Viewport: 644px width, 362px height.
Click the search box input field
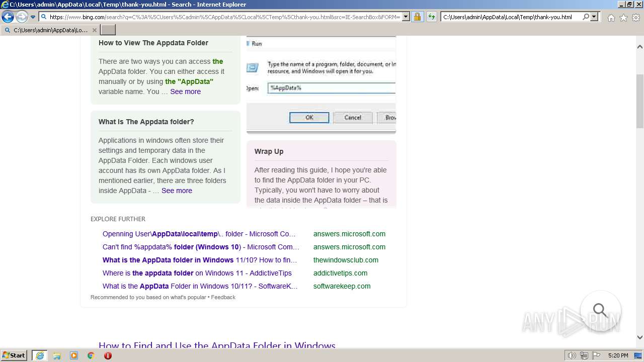511,17
